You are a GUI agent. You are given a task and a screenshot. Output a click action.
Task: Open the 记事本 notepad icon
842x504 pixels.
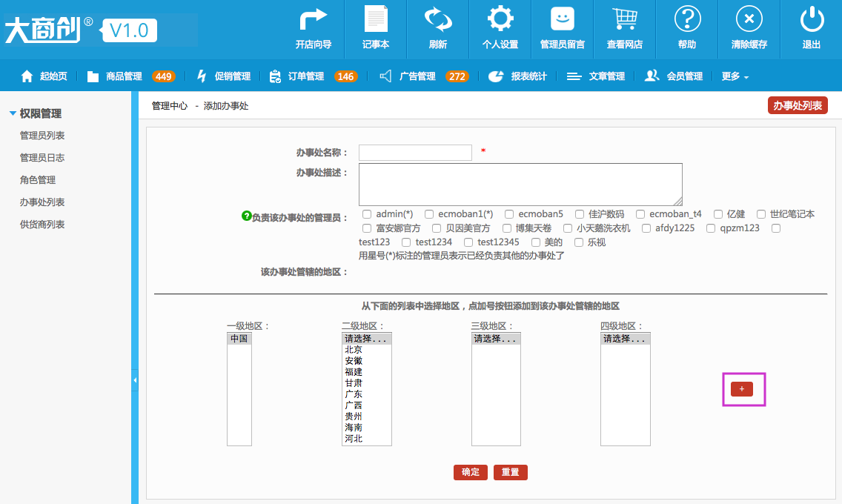click(x=375, y=19)
